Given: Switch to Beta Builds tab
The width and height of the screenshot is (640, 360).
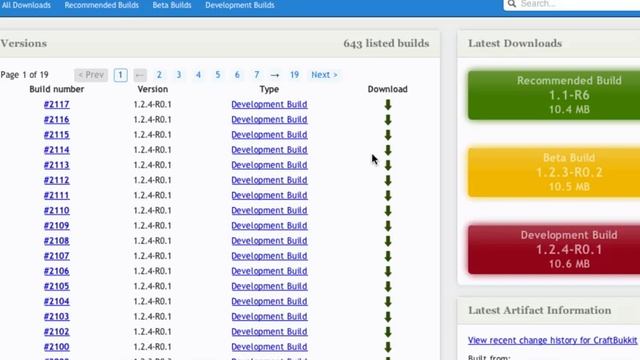Looking at the screenshot, I should (x=172, y=5).
